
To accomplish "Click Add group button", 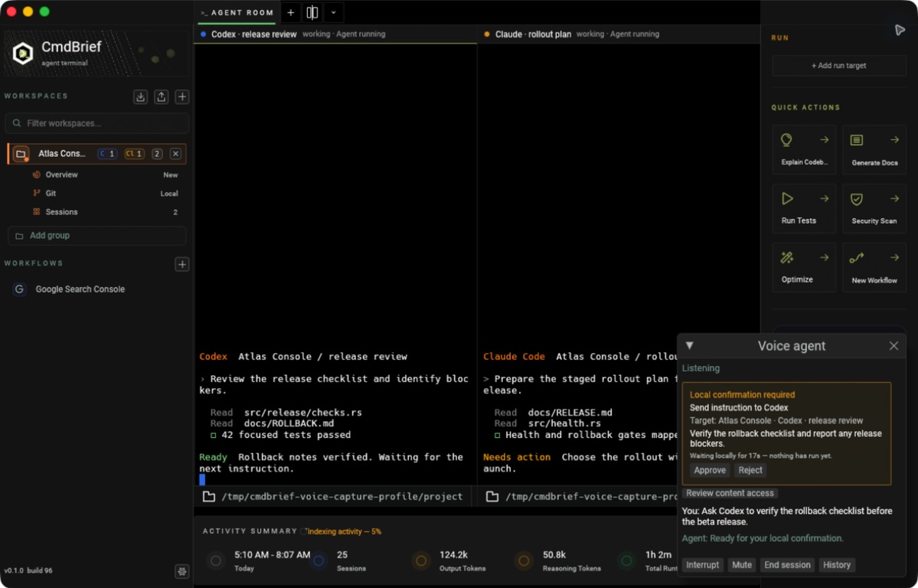I will tap(97, 236).
